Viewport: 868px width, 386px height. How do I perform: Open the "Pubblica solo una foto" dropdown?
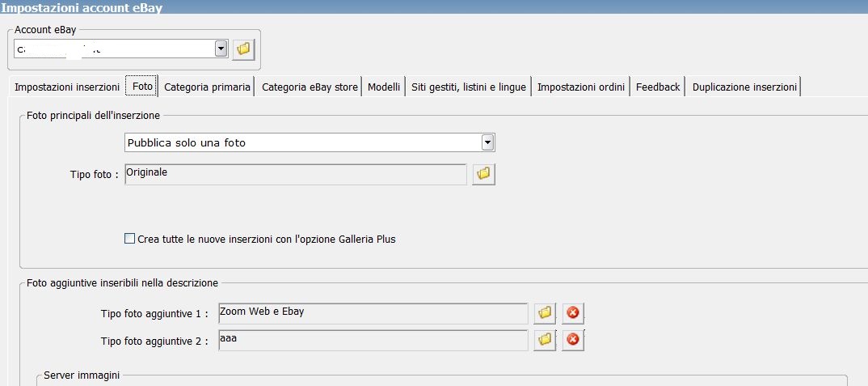(x=487, y=142)
